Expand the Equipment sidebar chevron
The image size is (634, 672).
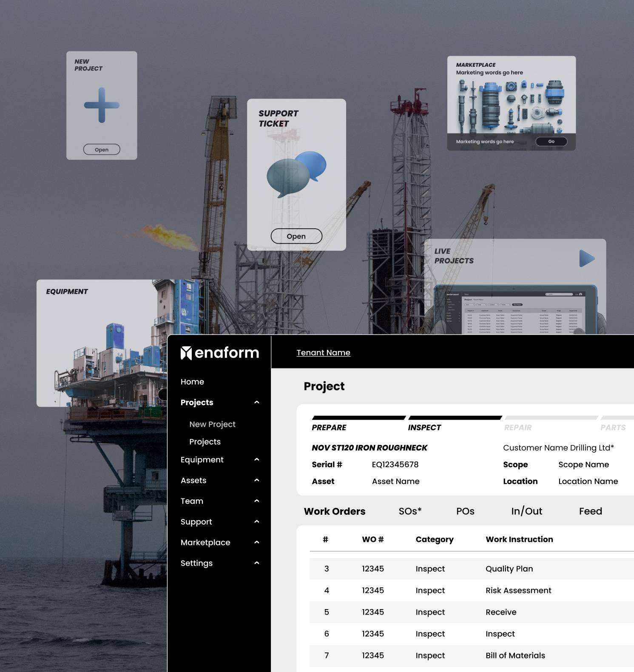click(256, 460)
